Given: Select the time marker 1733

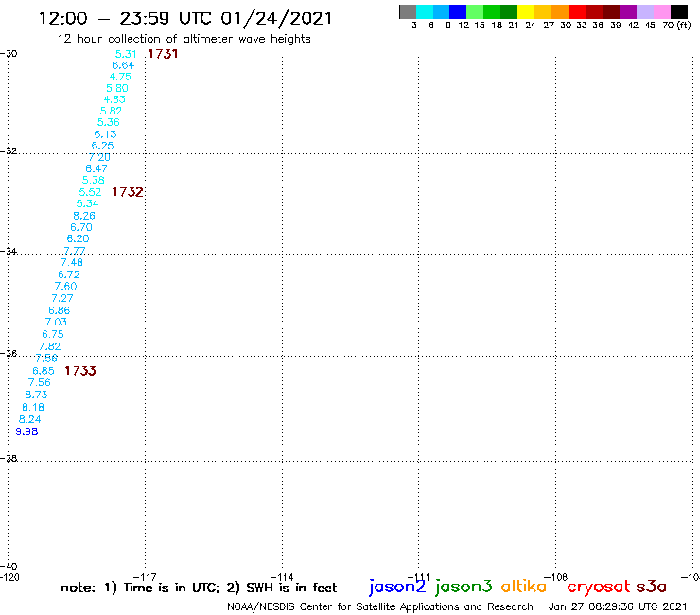Looking at the screenshot, I should pyautogui.click(x=80, y=371).
